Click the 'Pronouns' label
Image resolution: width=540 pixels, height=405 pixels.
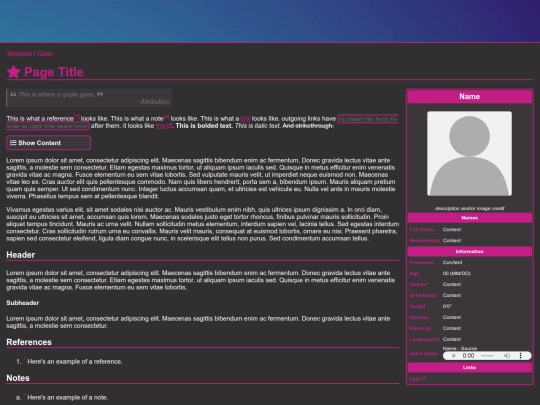click(421, 262)
